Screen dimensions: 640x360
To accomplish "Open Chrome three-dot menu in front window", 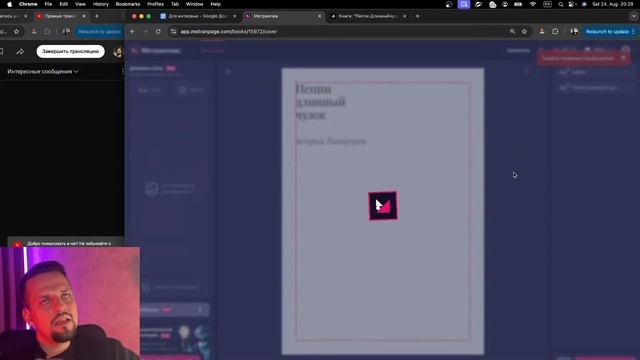I will (633, 31).
